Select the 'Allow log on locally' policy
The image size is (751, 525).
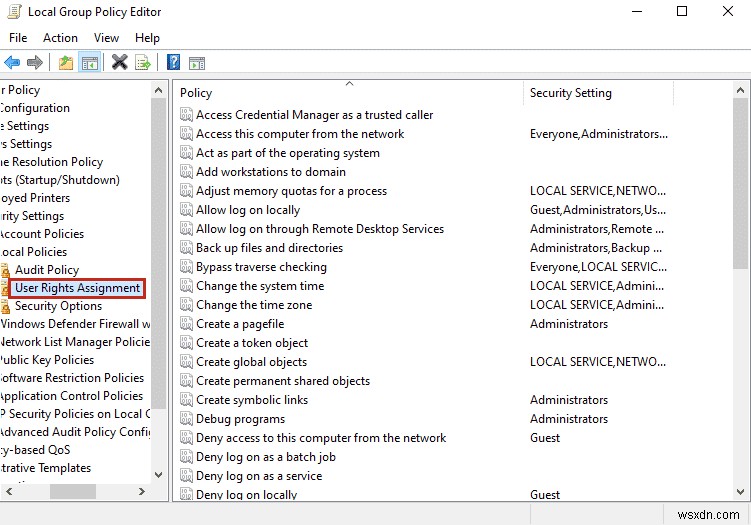248,210
